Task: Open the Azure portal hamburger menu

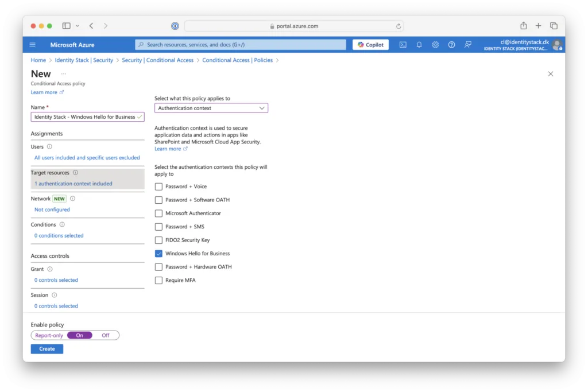Action: click(33, 45)
